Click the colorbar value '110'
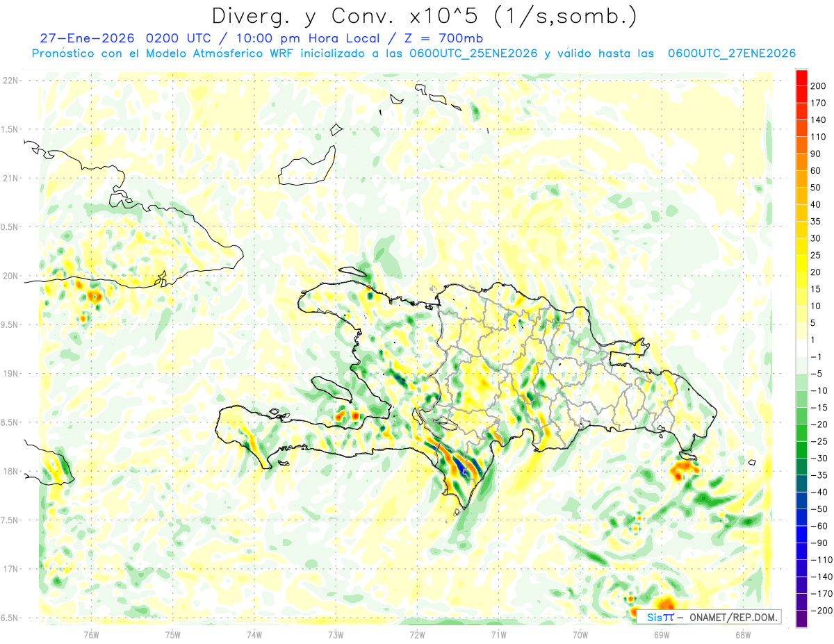 (x=818, y=137)
